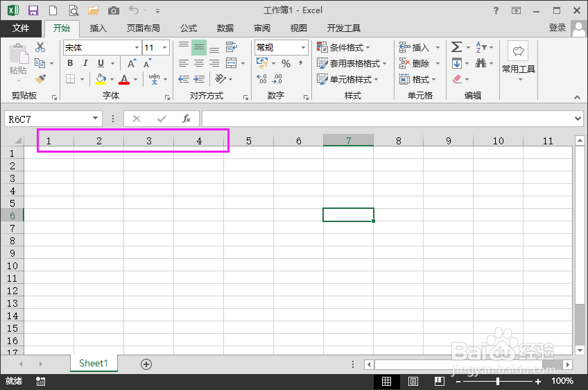The image size is (588, 390).
Task: Toggle Bold formatting
Action: point(70,63)
